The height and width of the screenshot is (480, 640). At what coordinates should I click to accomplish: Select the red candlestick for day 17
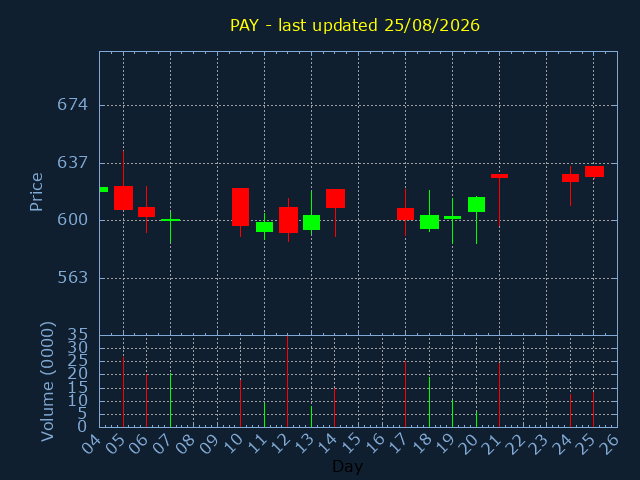coord(405,214)
